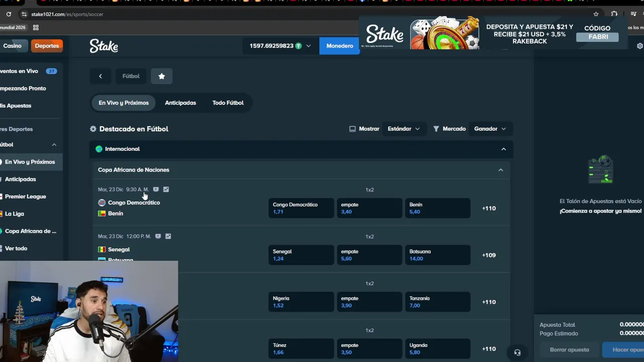Viewport: 644px width, 362px height.
Task: Switch to En Vivo y Próximos tab
Action: click(124, 103)
